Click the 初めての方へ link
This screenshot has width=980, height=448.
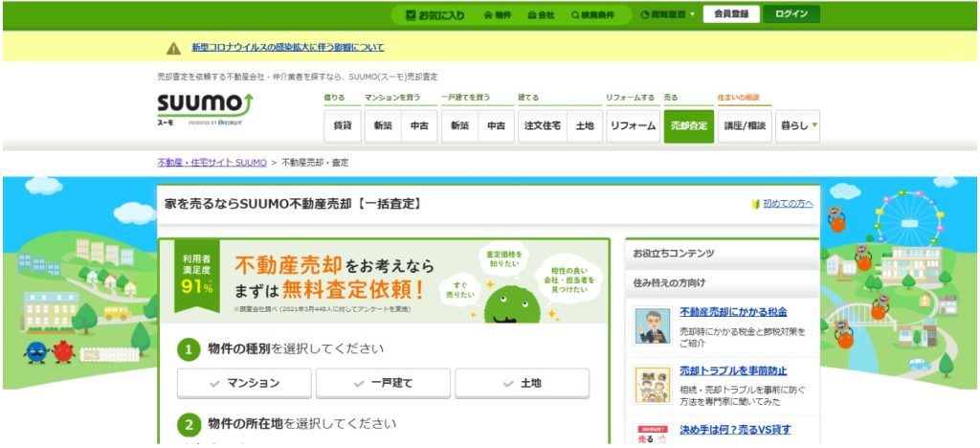(789, 204)
